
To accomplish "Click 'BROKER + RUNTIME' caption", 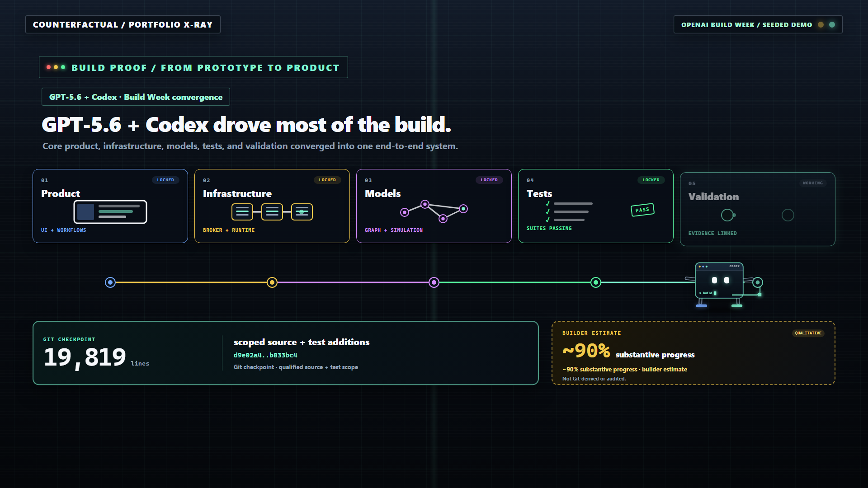I will coord(229,230).
